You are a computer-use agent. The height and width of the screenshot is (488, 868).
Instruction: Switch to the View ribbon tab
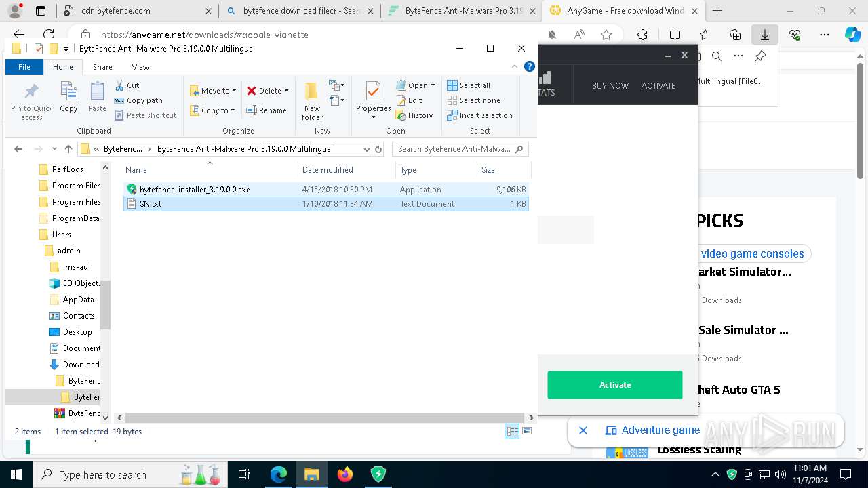[140, 67]
